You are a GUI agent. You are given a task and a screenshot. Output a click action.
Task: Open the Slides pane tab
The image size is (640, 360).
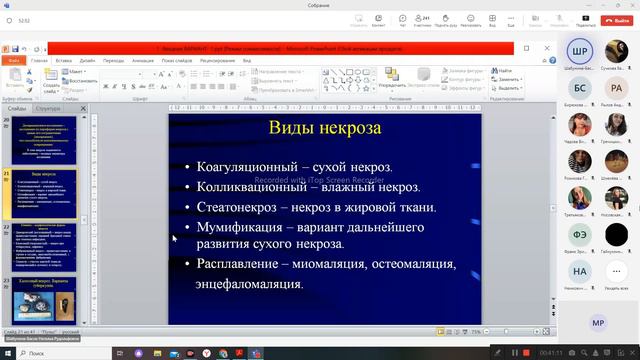pos(17,109)
